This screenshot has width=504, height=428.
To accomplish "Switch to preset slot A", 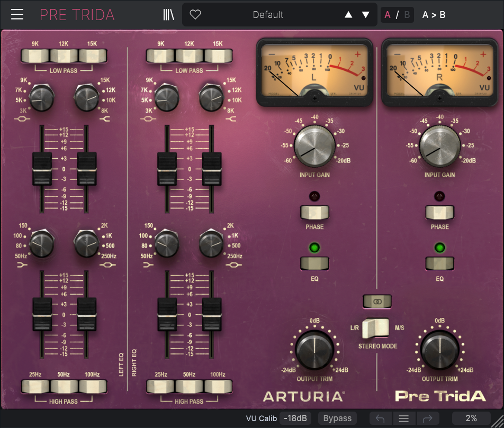I will point(388,15).
